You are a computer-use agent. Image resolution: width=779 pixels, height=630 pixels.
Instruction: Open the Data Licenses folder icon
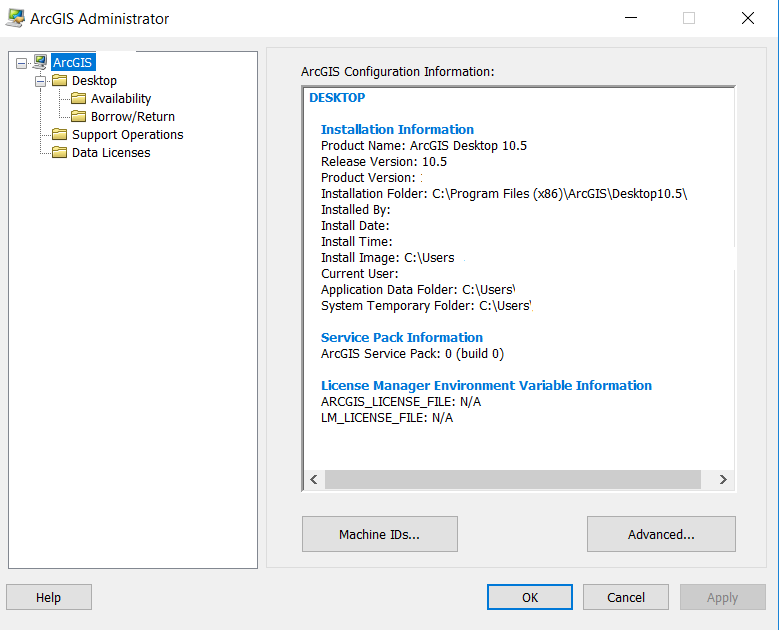pyautogui.click(x=60, y=152)
